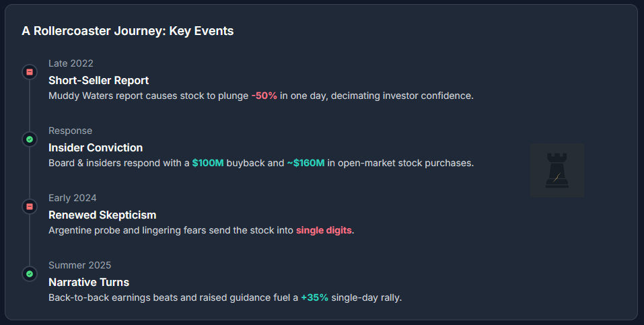The height and width of the screenshot is (325, 644).
Task: Click the green '+35%' rally figure
Action: (315, 297)
